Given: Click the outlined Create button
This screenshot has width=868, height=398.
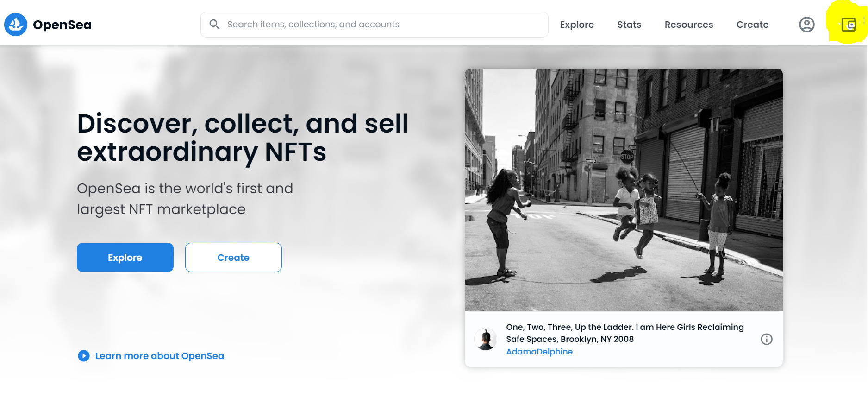Looking at the screenshot, I should click(233, 257).
